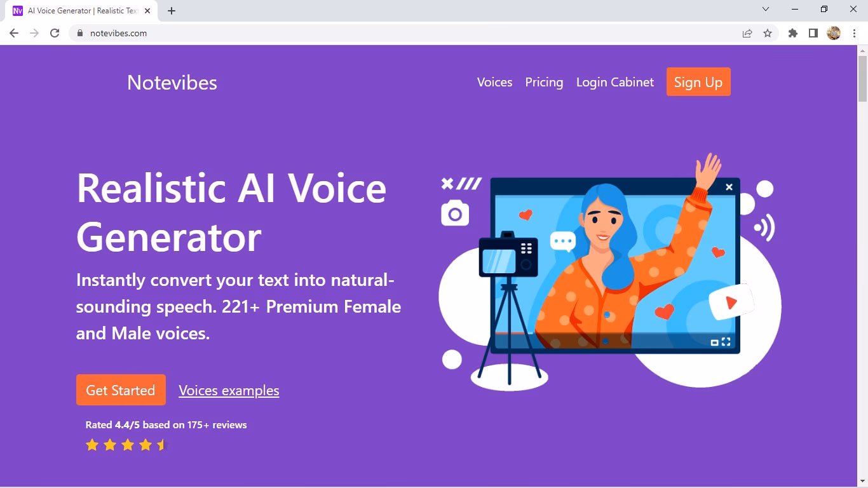
Task: Click the red play icon in illustration
Action: (x=731, y=303)
